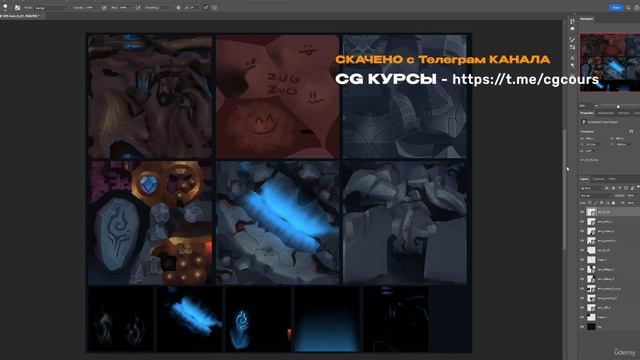The width and height of the screenshot is (640, 360).
Task: Toggle eye of fourth layer from top
Action: pyautogui.click(x=582, y=241)
